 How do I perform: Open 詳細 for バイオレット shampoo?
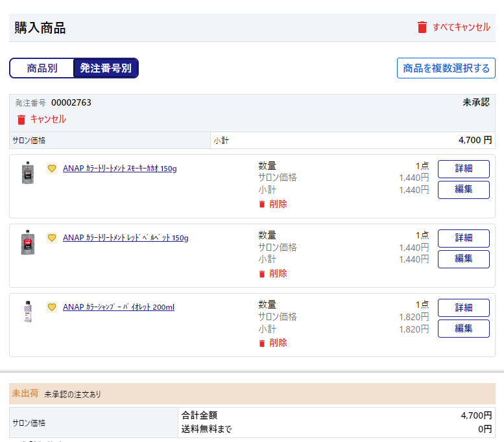pos(464,308)
